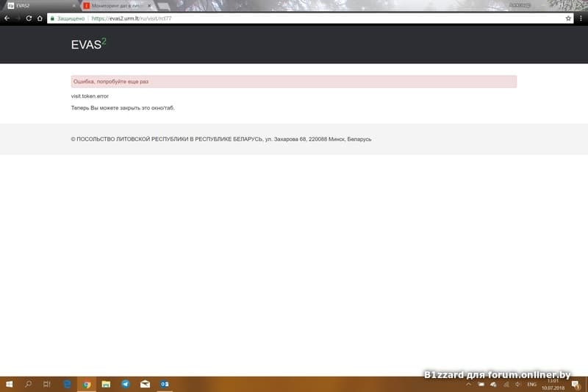This screenshot has height=392, width=588.
Task: Launch Edge browser from taskbar
Action: [x=67, y=384]
